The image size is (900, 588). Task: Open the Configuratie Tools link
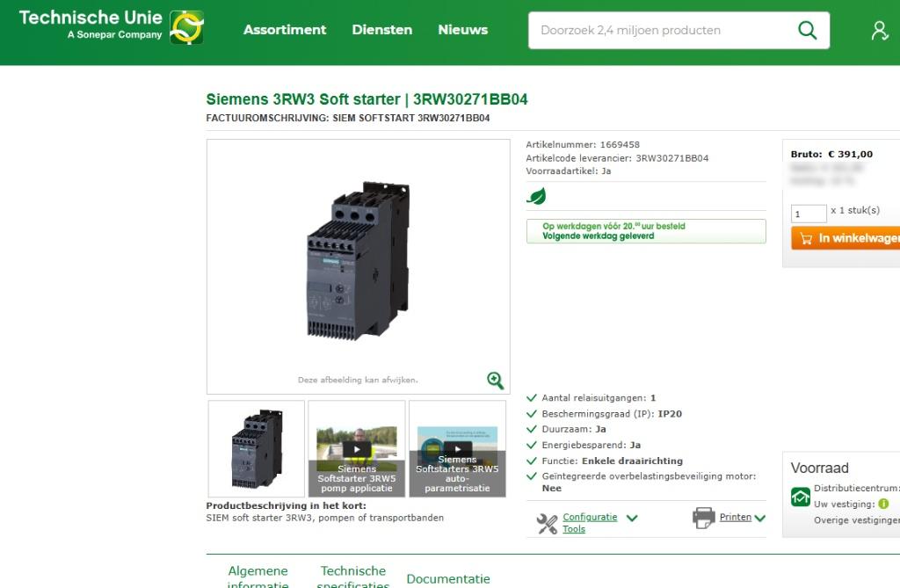point(590,523)
